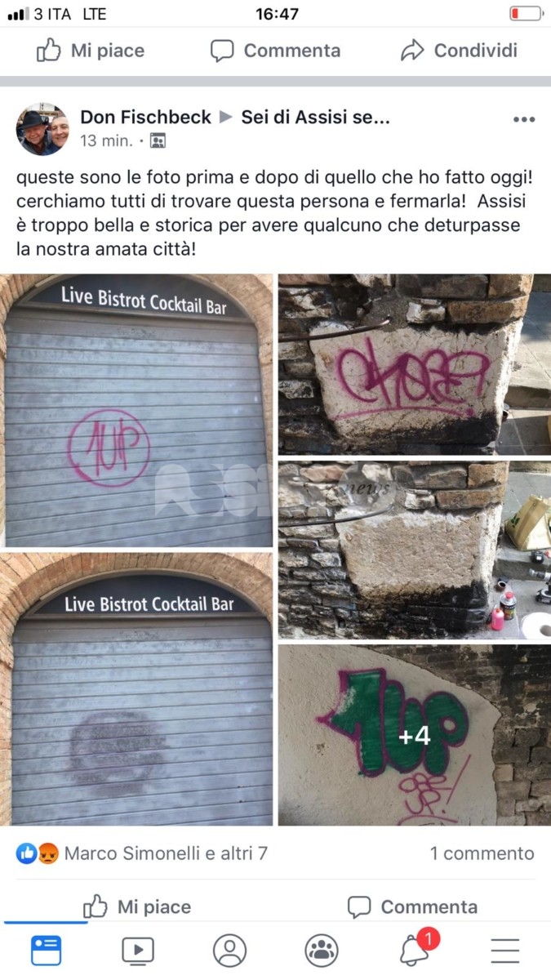Tap Condividi share button at top
The image size is (551, 980).
tap(459, 51)
